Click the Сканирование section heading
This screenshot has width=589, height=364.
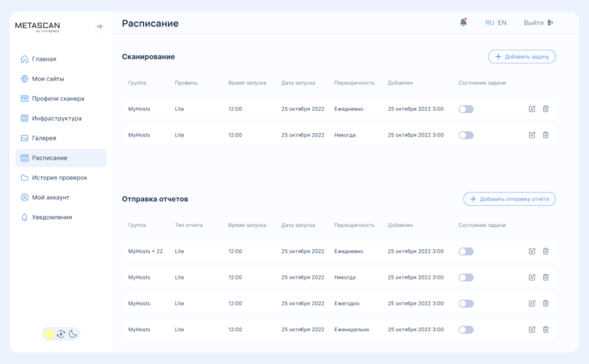point(148,57)
